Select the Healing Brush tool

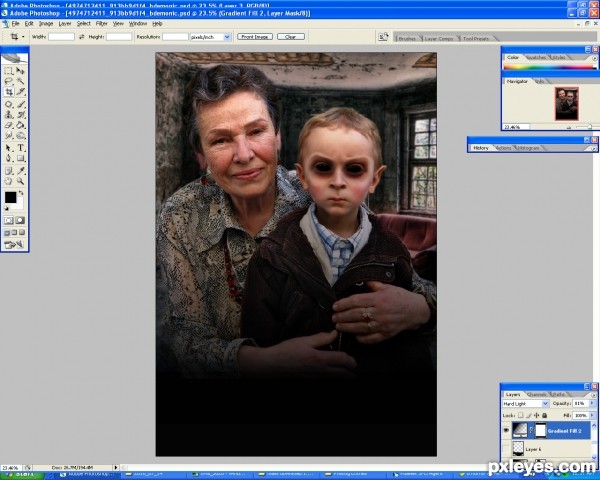(8, 104)
